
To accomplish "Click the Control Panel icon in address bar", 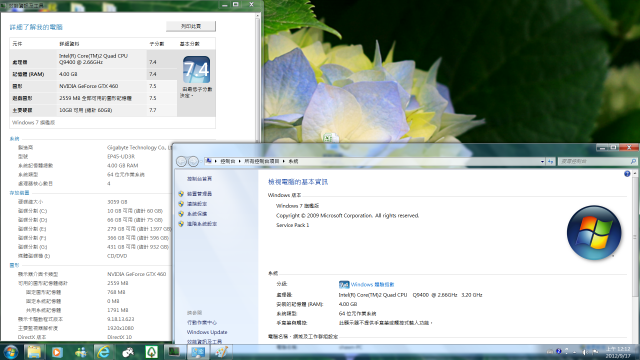I will pyautogui.click(x=209, y=161).
